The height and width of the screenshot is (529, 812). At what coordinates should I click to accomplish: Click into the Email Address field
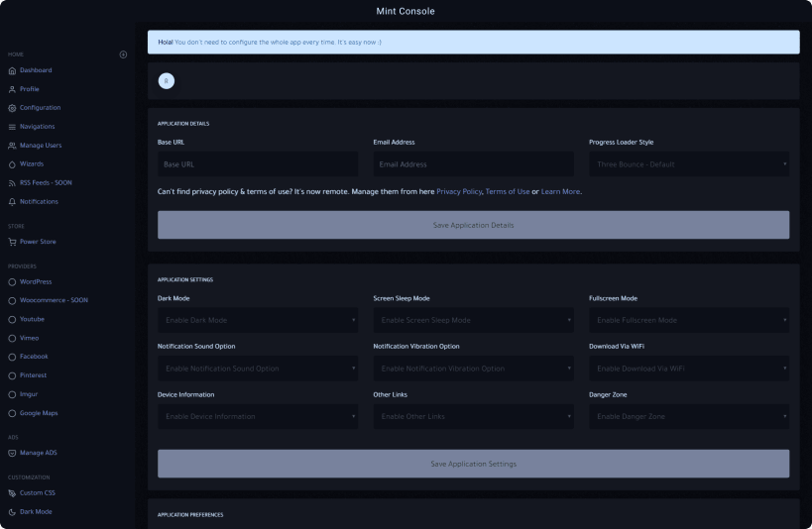pyautogui.click(x=473, y=164)
